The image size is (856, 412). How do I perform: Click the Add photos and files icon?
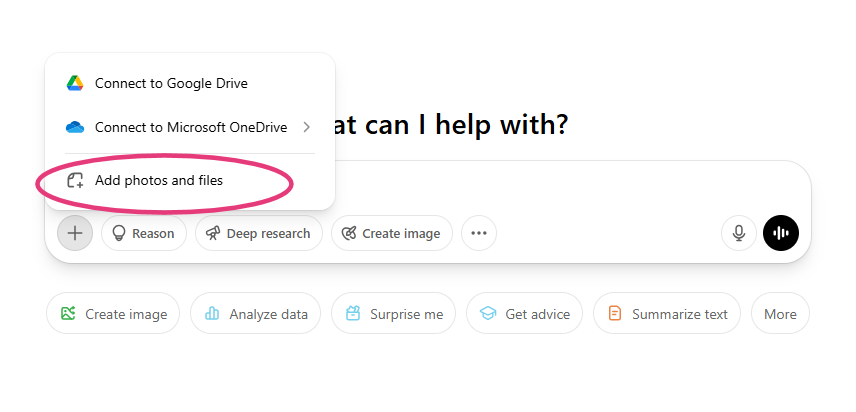point(75,181)
